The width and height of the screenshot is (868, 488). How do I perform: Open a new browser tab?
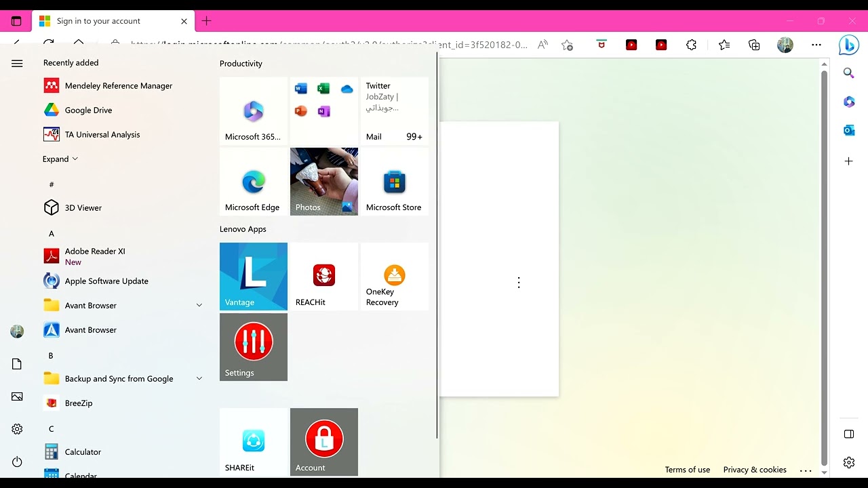[x=207, y=21]
